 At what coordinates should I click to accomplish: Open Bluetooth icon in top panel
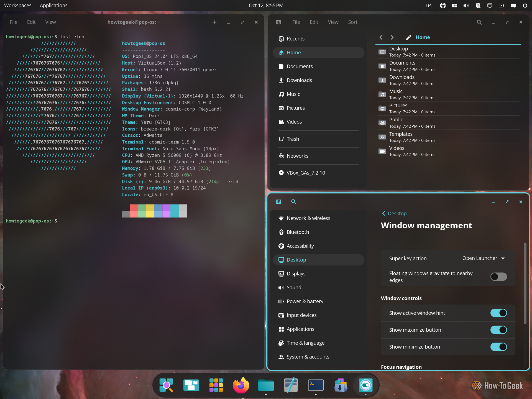[x=478, y=6]
